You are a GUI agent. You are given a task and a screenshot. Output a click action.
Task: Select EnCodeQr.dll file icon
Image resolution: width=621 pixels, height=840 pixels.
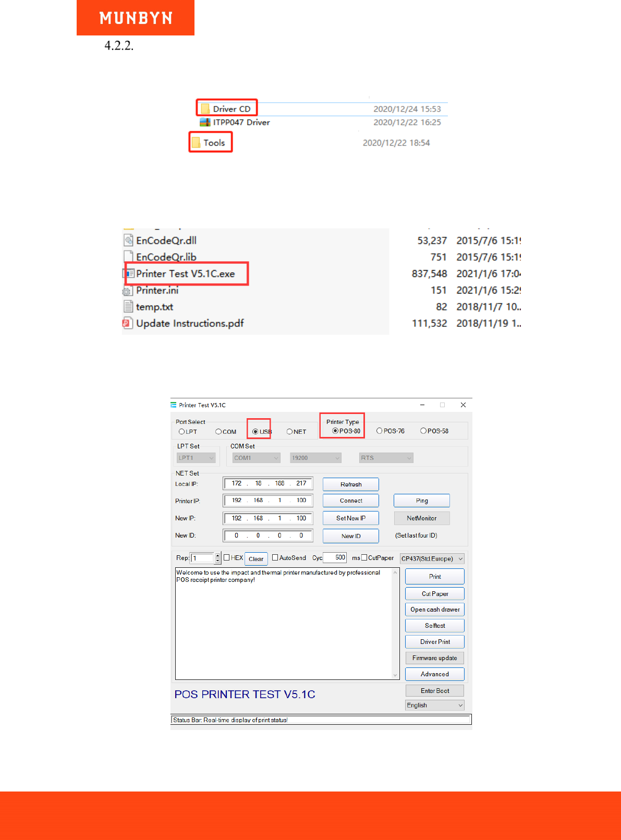[x=128, y=240]
